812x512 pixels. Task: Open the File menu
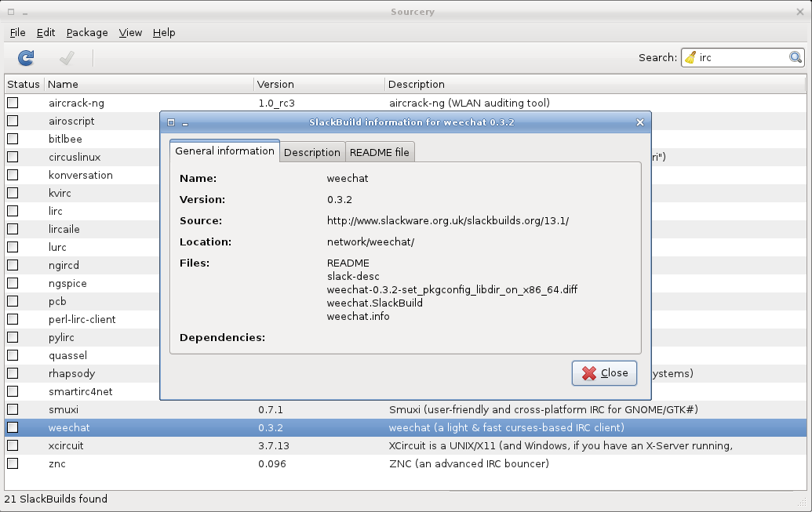pyautogui.click(x=17, y=33)
